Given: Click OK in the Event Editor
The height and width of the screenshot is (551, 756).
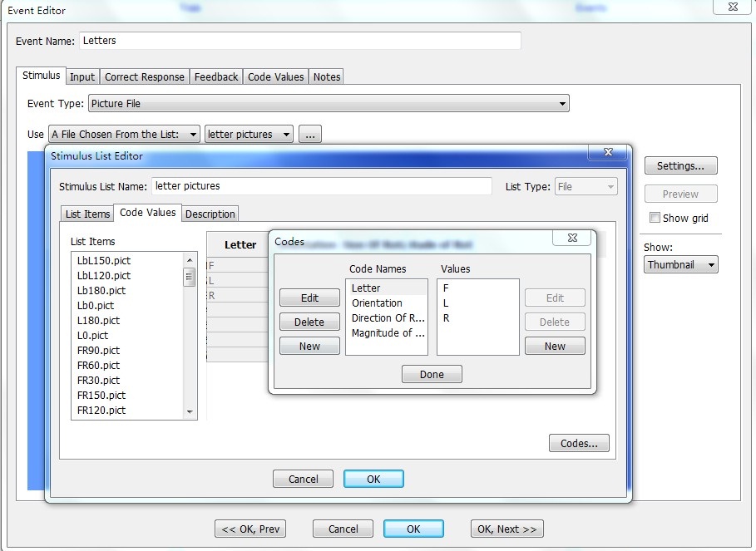Looking at the screenshot, I should pos(413,529).
